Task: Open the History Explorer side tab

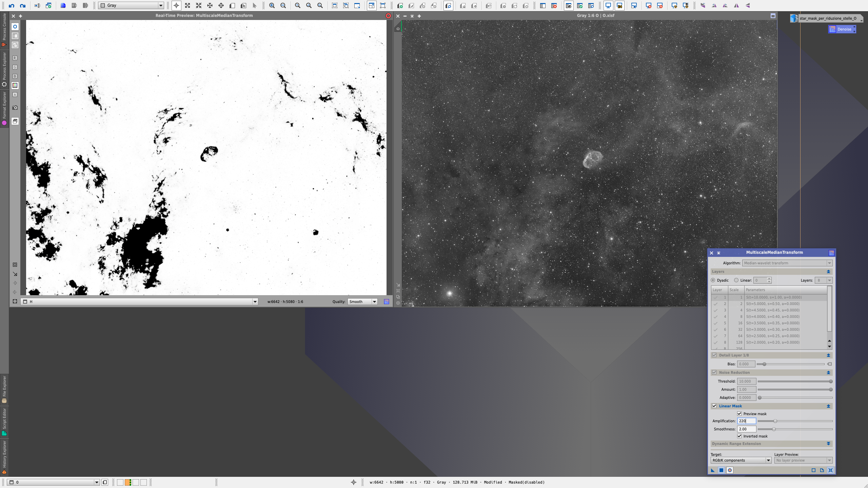Action: 4,454
